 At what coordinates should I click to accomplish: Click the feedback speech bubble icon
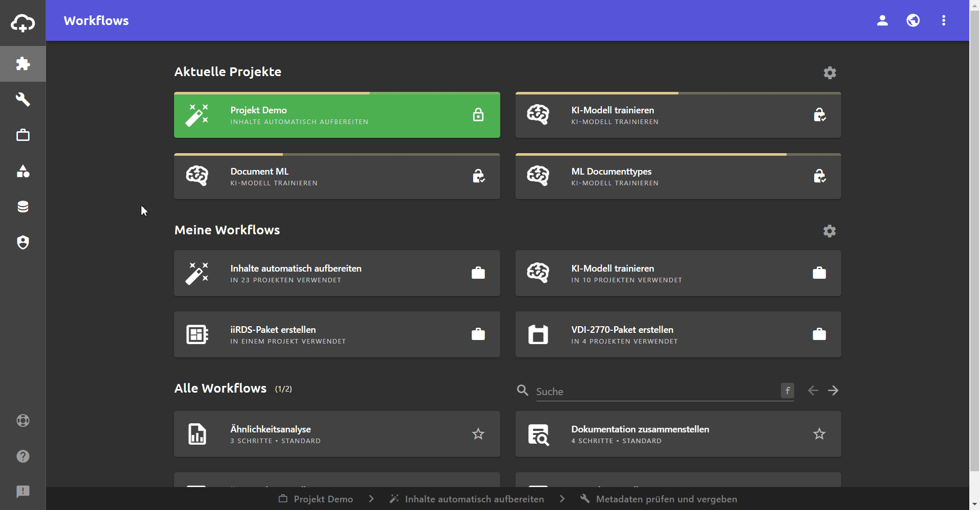click(23, 492)
